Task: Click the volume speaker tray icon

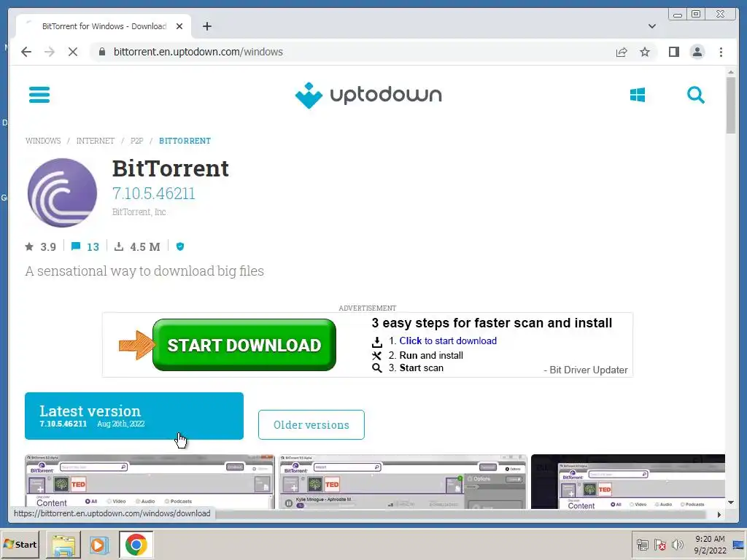Action: pyautogui.click(x=677, y=545)
